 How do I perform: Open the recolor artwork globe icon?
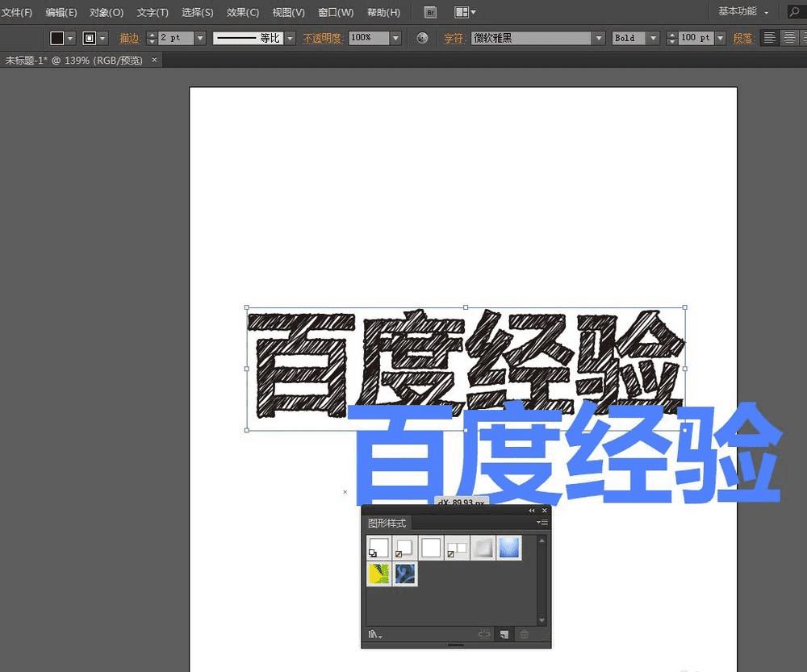pos(422,38)
